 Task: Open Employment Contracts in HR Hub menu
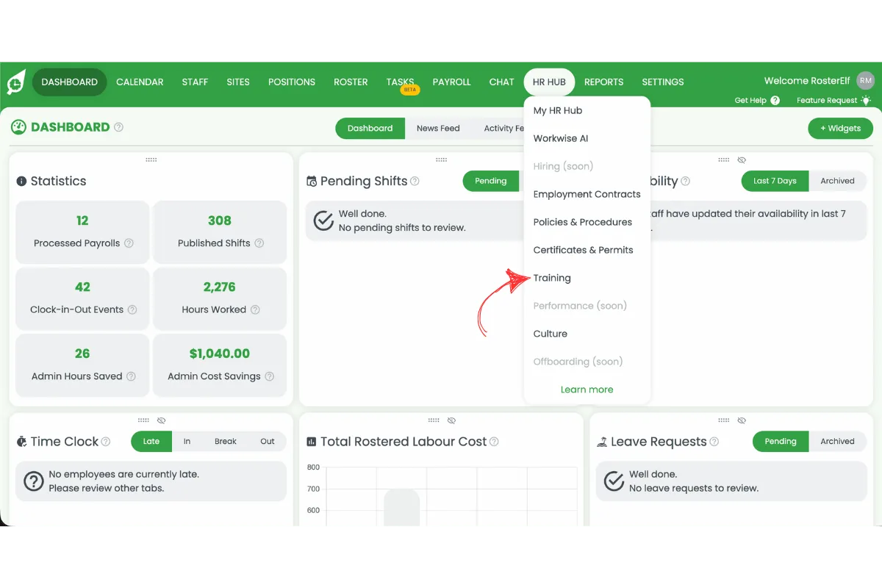click(x=587, y=194)
